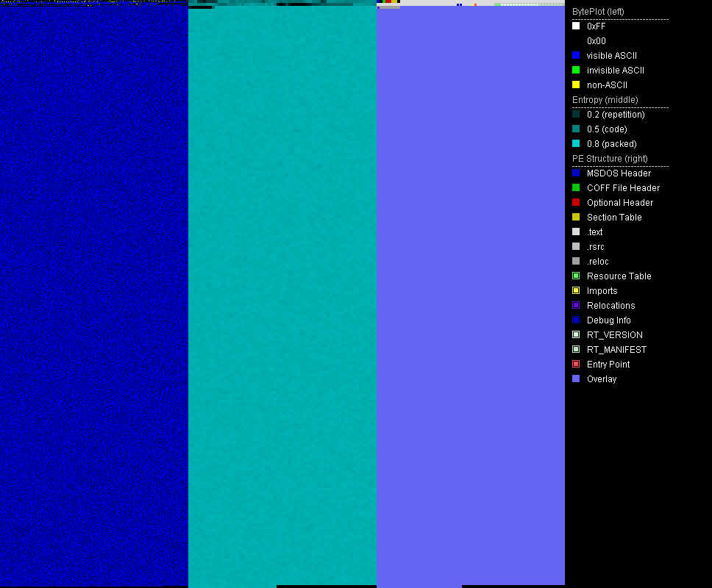Click the white 0xFF legend swatch
Viewport: 712px width, 588px height.
coord(576,26)
